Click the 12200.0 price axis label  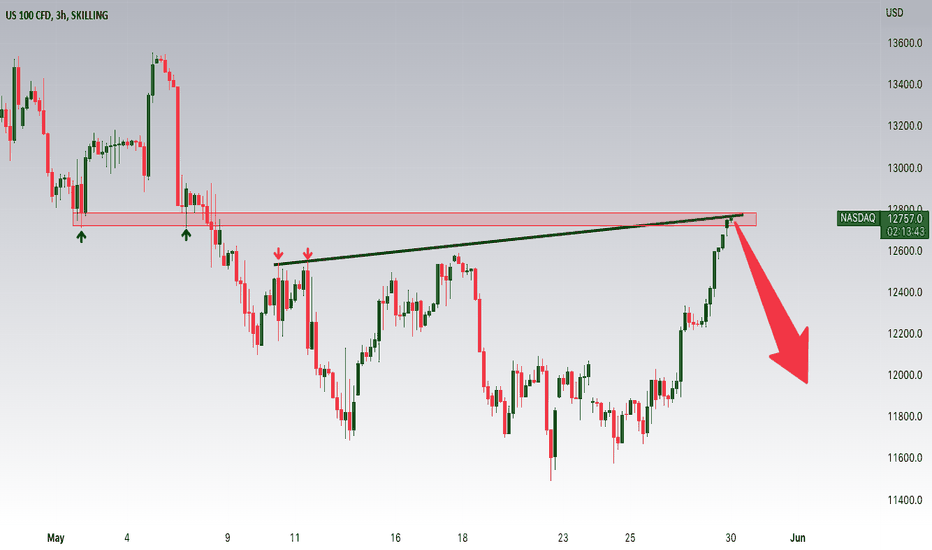[x=905, y=334]
